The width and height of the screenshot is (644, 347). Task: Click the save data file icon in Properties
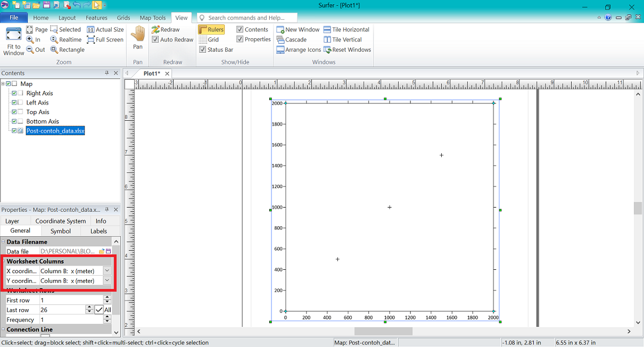pyautogui.click(x=108, y=251)
